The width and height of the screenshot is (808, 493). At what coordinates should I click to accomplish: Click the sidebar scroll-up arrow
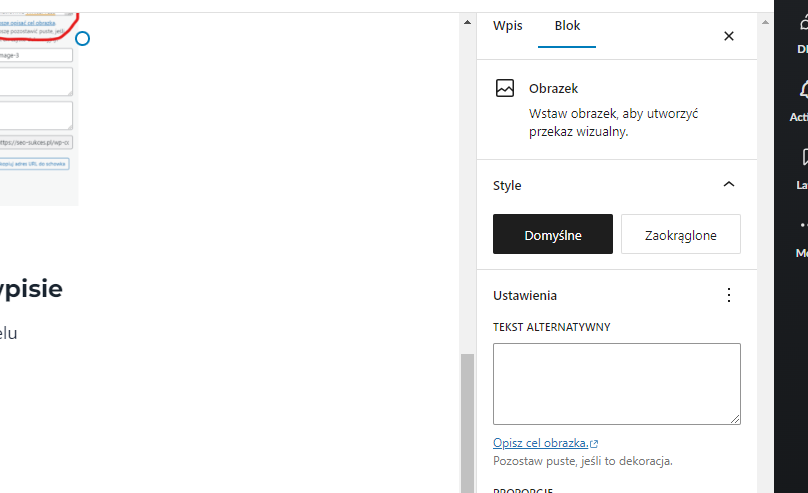[x=467, y=20]
